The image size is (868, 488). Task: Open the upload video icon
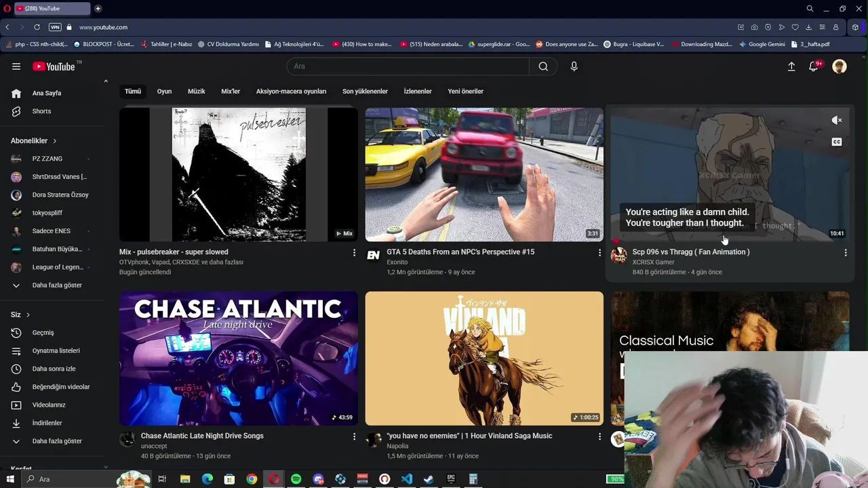(791, 66)
